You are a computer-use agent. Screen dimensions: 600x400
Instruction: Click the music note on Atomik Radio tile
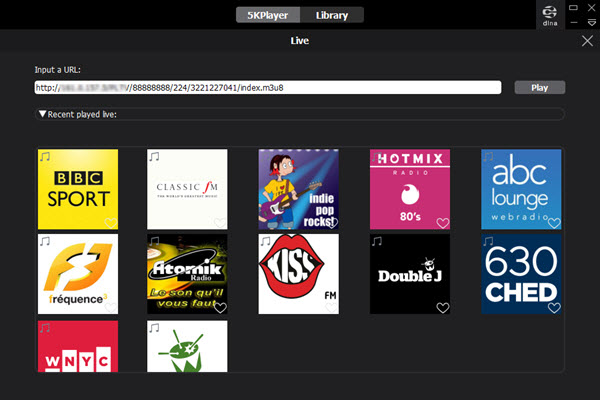tap(154, 241)
